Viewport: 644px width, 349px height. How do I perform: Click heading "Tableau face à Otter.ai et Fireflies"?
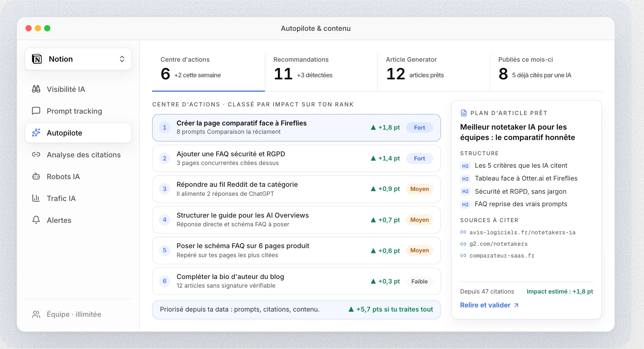tap(526, 178)
